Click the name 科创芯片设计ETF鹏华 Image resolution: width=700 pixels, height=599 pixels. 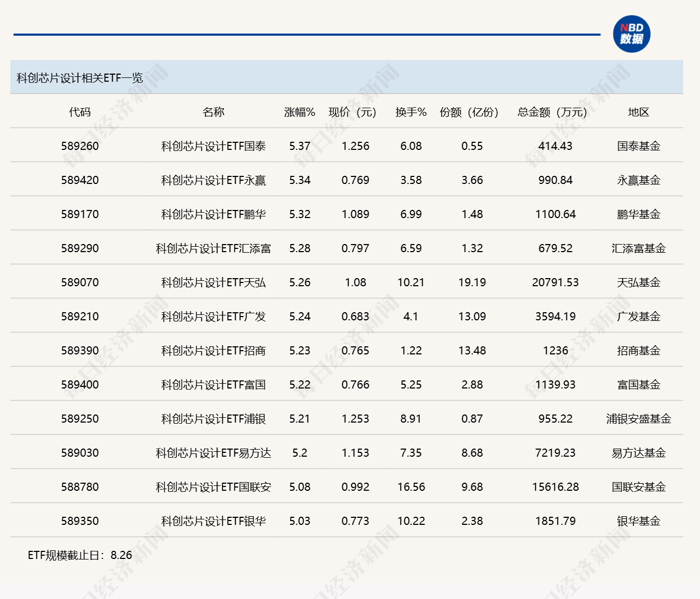click(x=213, y=214)
